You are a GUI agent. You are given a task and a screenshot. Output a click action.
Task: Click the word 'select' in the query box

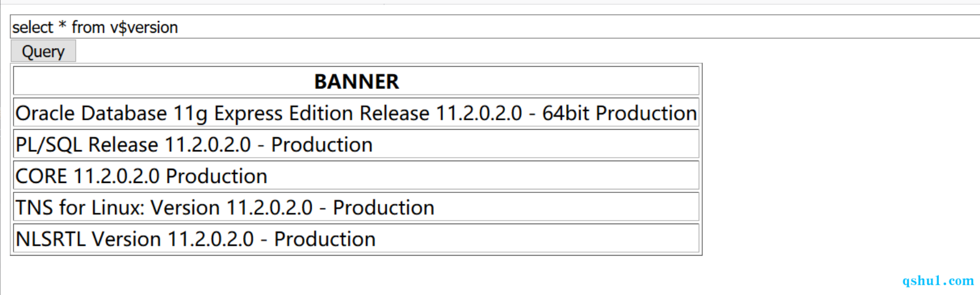pos(33,27)
